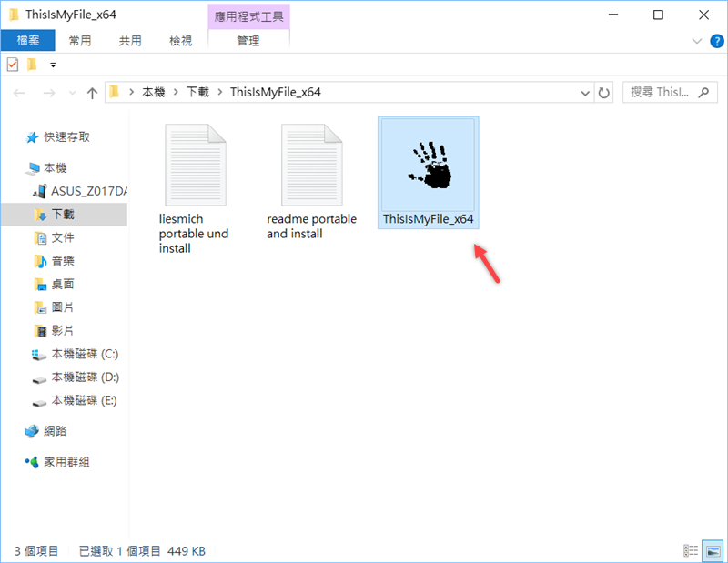Click the label readme portable and install
Viewport: 728px width, 563px height.
coord(311,226)
